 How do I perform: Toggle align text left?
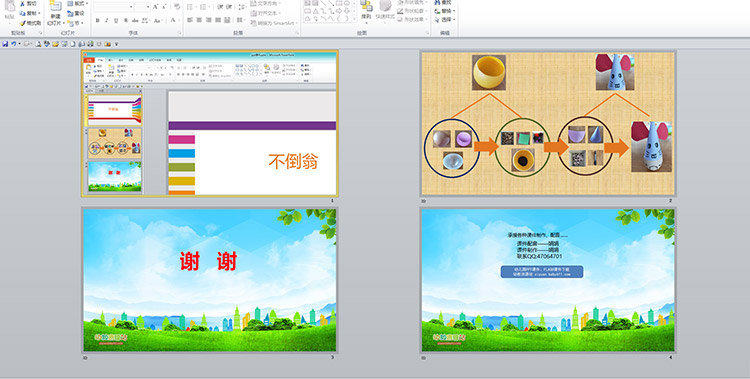189,20
